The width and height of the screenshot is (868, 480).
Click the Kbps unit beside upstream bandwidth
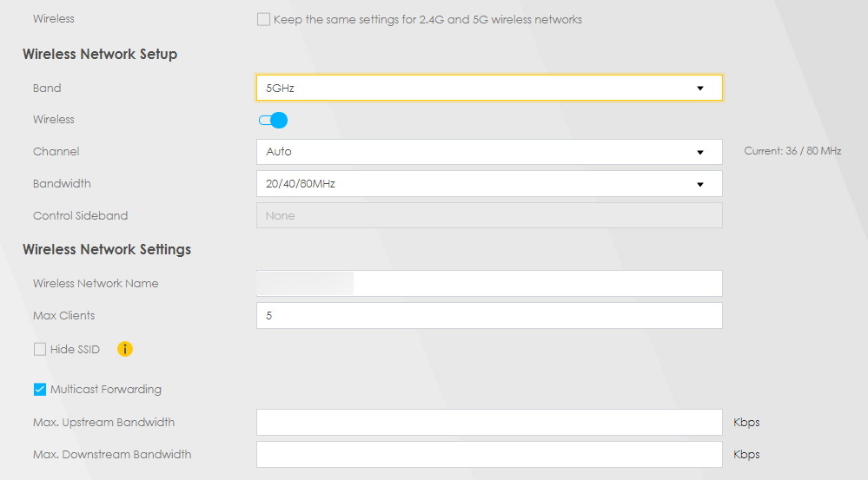[746, 423]
